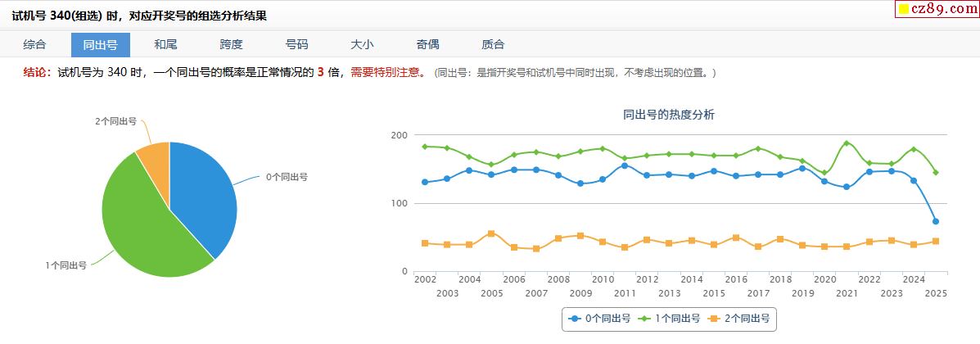Toggle the 0个同出号 legend series
Viewport: 980px width, 344px height.
(600, 319)
